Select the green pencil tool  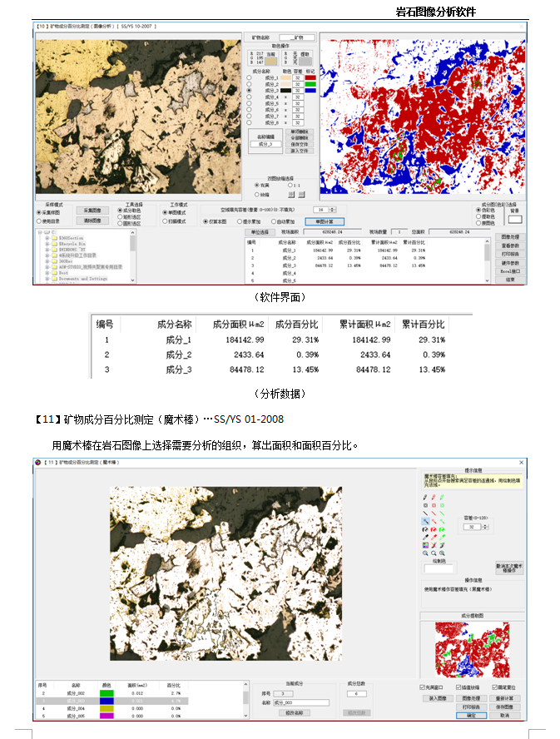click(442, 497)
